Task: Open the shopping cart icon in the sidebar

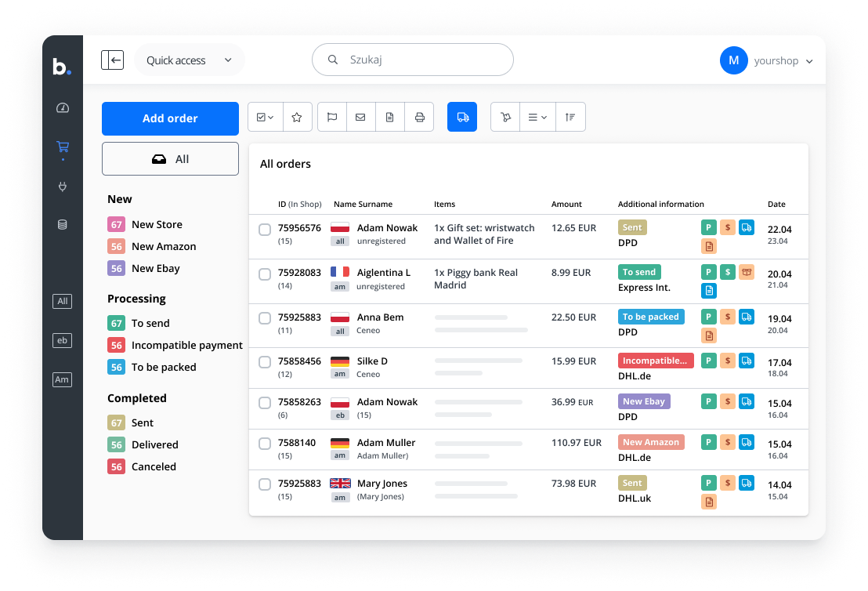Action: 62,147
